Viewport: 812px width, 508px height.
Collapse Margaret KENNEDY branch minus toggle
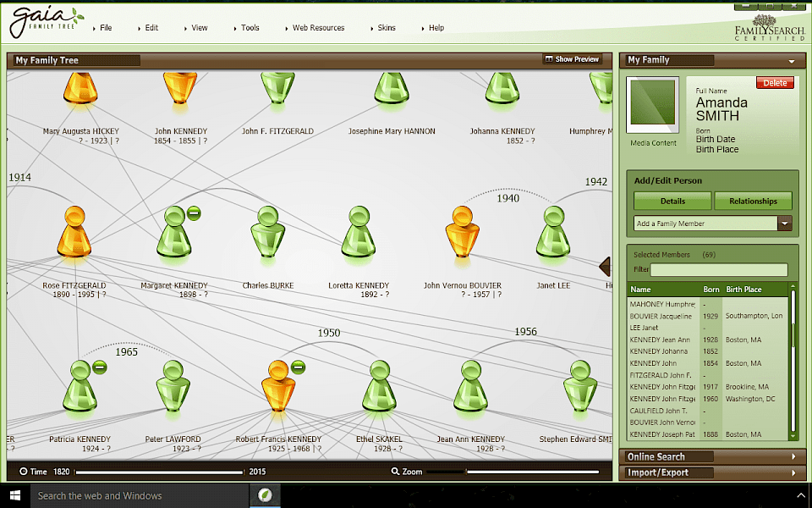[194, 213]
